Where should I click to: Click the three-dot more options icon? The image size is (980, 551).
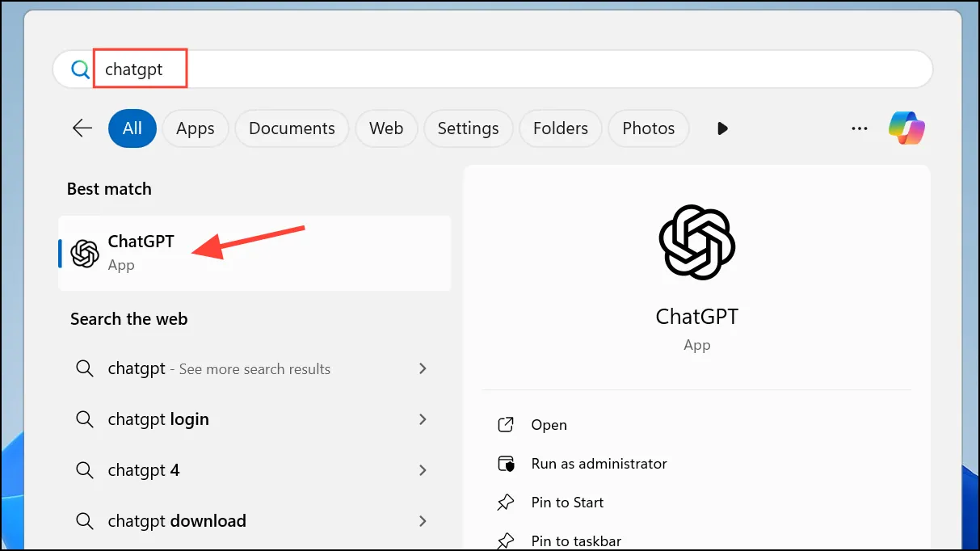coord(860,128)
